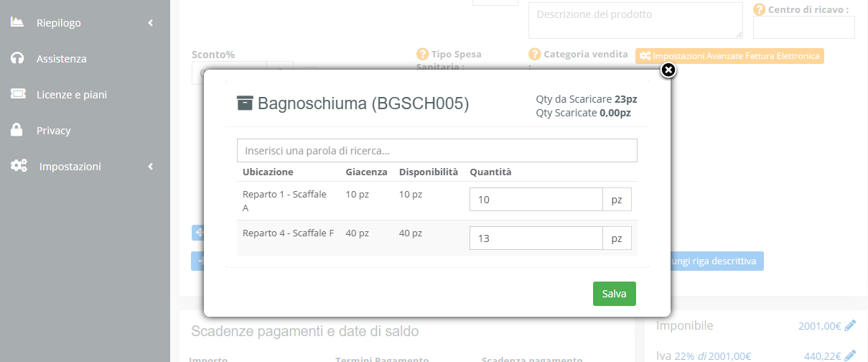
Task: Click the Licenze e piani icon
Action: pos(18,94)
